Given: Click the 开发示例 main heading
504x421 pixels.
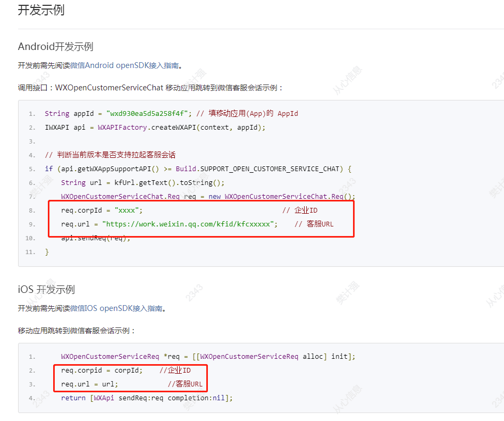Looking at the screenshot, I should [x=41, y=10].
